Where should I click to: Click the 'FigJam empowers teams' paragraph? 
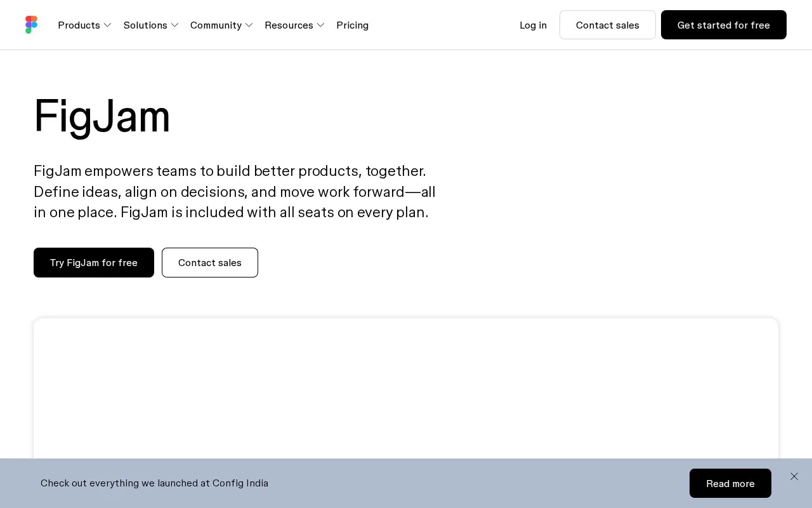pyautogui.click(x=235, y=191)
